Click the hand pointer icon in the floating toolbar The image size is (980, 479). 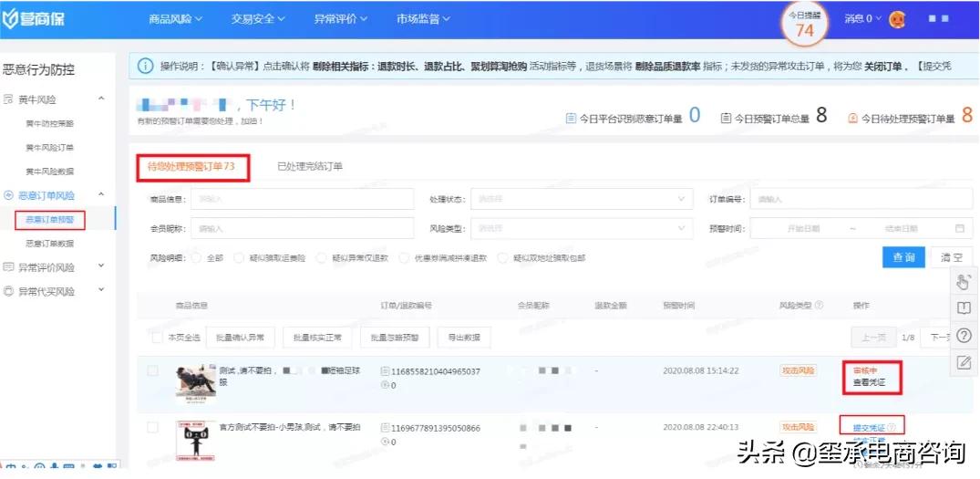coord(964,281)
